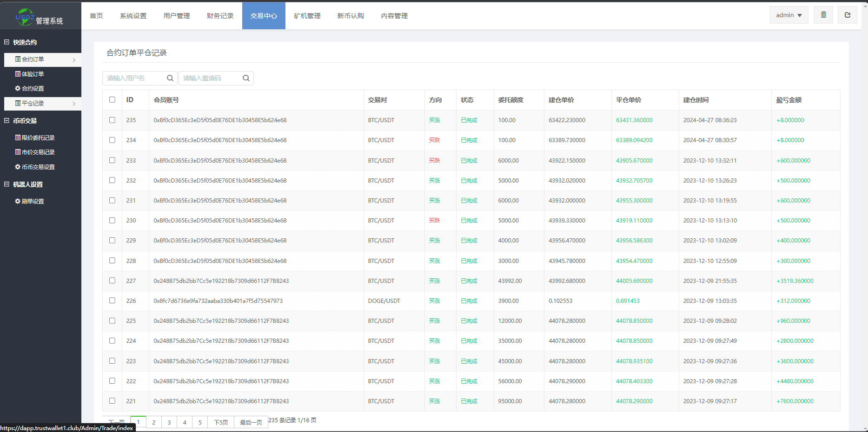Click the USDZ logo in header
The image size is (868, 432).
pyautogui.click(x=25, y=17)
